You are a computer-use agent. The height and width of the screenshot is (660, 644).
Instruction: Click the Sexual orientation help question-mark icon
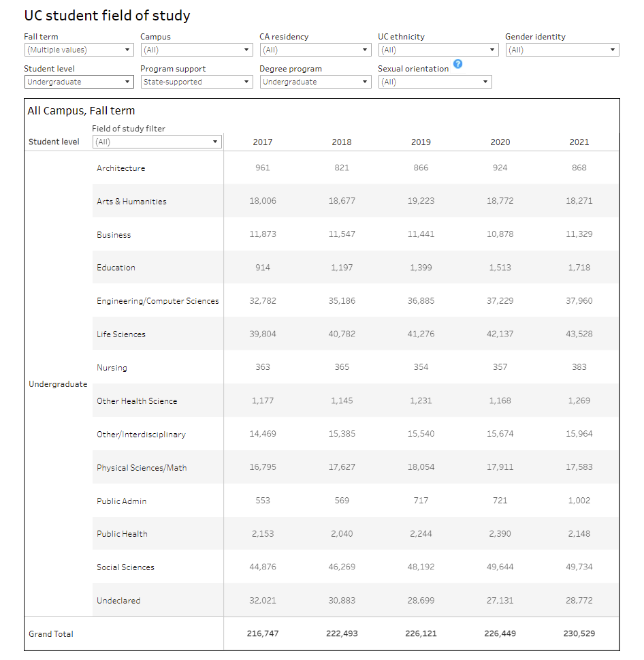(x=457, y=64)
